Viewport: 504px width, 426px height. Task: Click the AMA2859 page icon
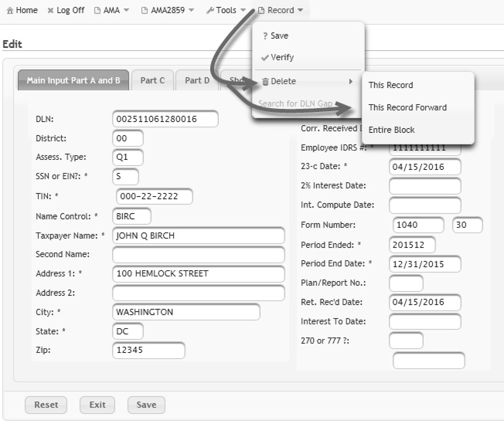coord(144,11)
